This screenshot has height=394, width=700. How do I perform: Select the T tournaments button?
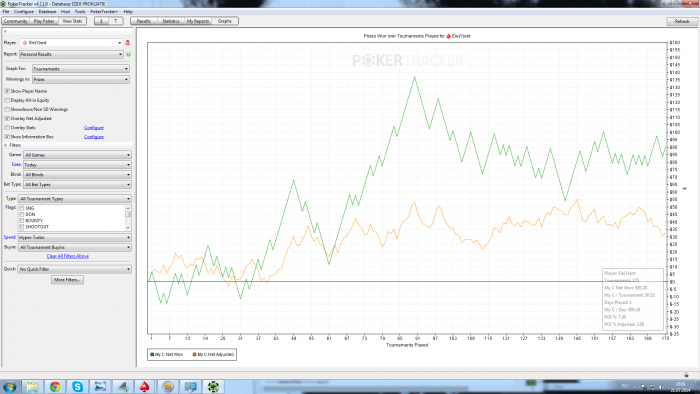coord(116,21)
